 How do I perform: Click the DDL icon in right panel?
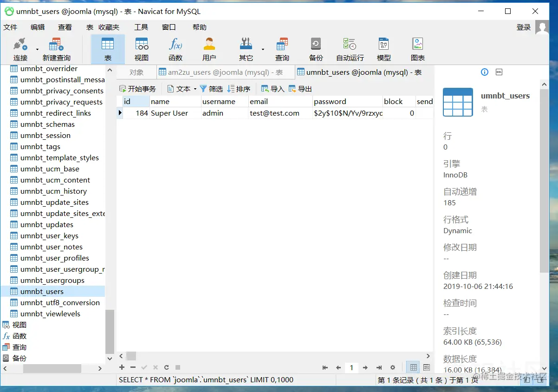click(x=499, y=72)
